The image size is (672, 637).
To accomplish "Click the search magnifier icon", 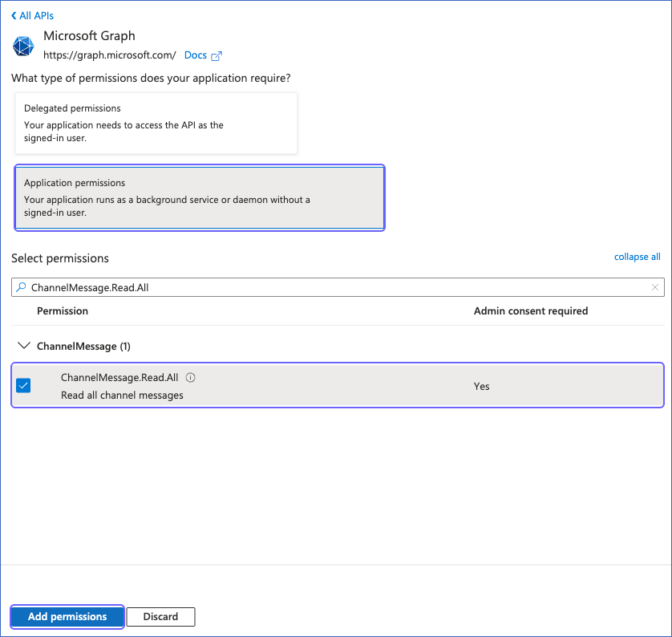I will click(x=21, y=287).
